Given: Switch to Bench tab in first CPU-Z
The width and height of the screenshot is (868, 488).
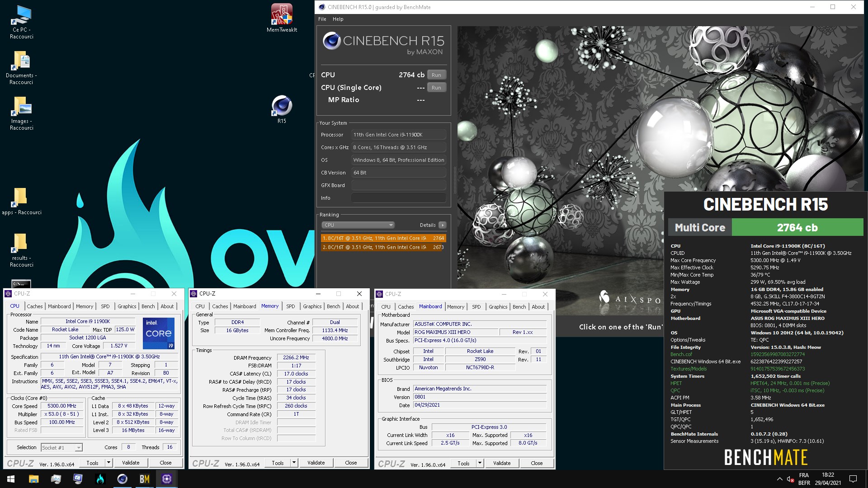Looking at the screenshot, I should point(148,306).
